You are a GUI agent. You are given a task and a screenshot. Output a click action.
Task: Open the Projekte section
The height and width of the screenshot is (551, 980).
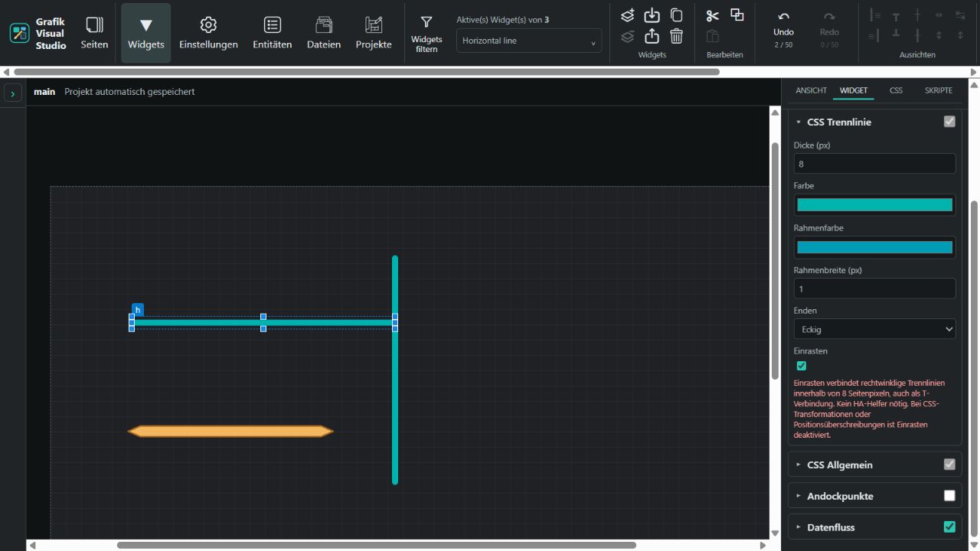point(374,33)
